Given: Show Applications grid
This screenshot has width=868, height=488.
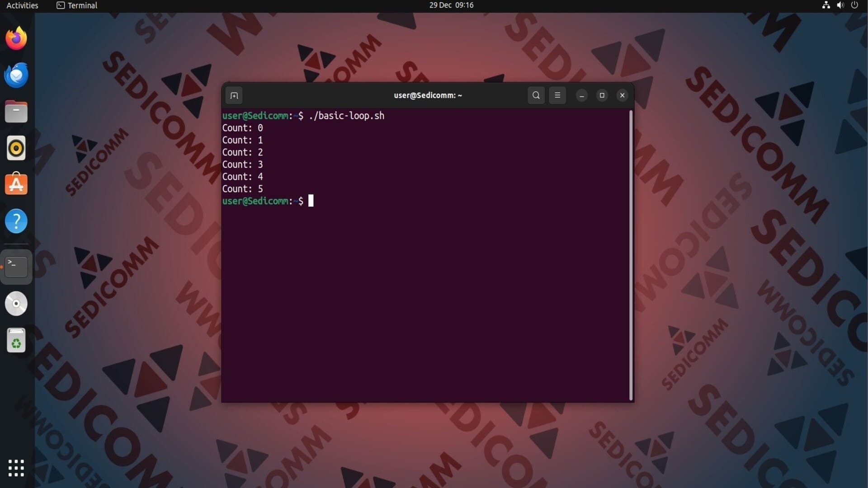Looking at the screenshot, I should pyautogui.click(x=16, y=468).
